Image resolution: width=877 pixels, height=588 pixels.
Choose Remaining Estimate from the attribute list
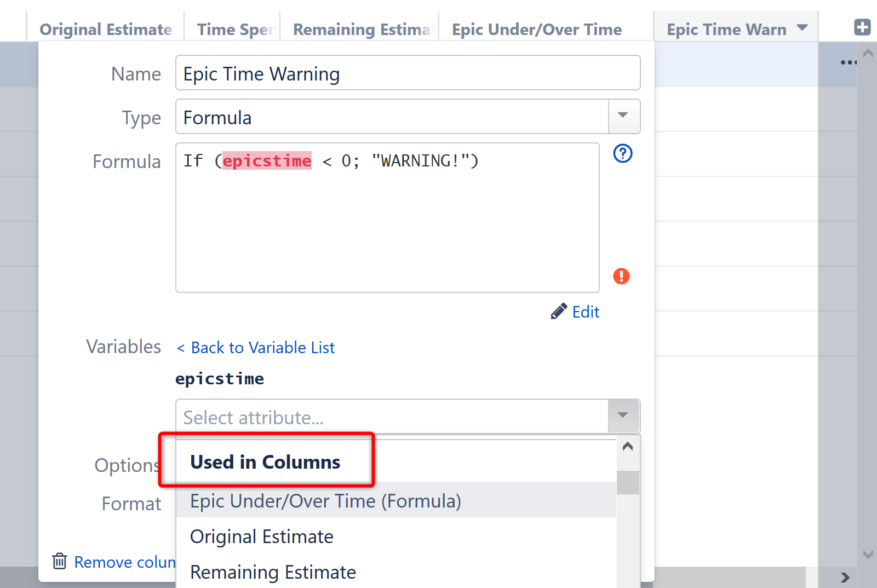tap(272, 572)
